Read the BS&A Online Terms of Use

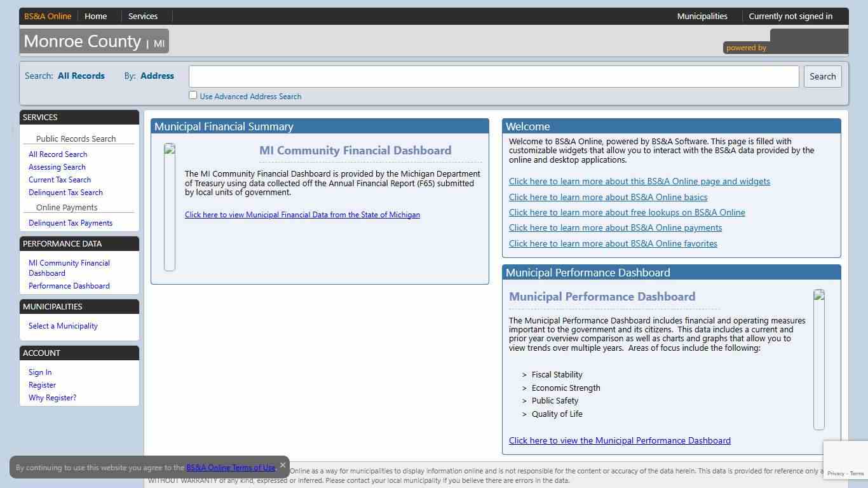231,467
